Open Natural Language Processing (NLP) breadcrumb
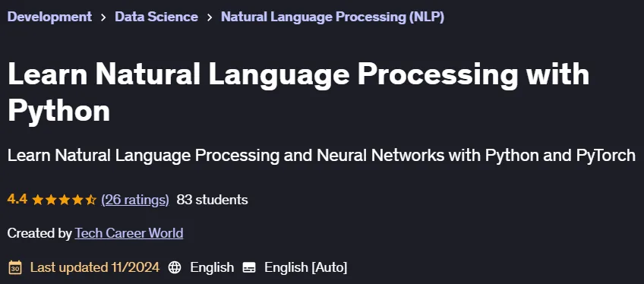Image resolution: width=644 pixels, height=284 pixels. coord(333,17)
